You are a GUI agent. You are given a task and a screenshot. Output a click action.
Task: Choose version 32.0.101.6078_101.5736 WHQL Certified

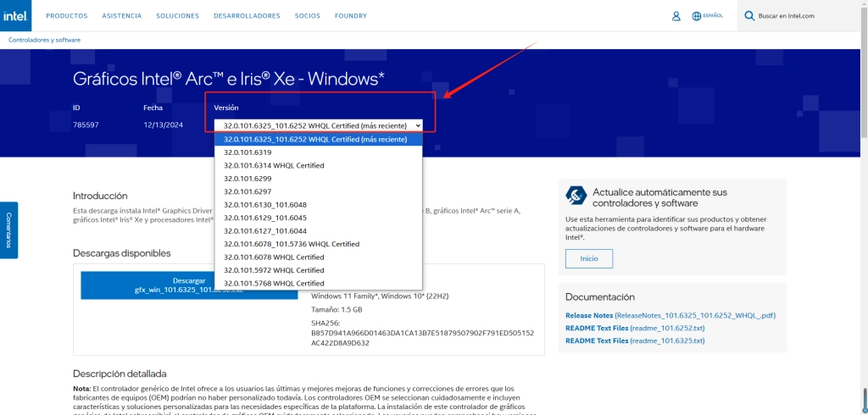coord(319,244)
